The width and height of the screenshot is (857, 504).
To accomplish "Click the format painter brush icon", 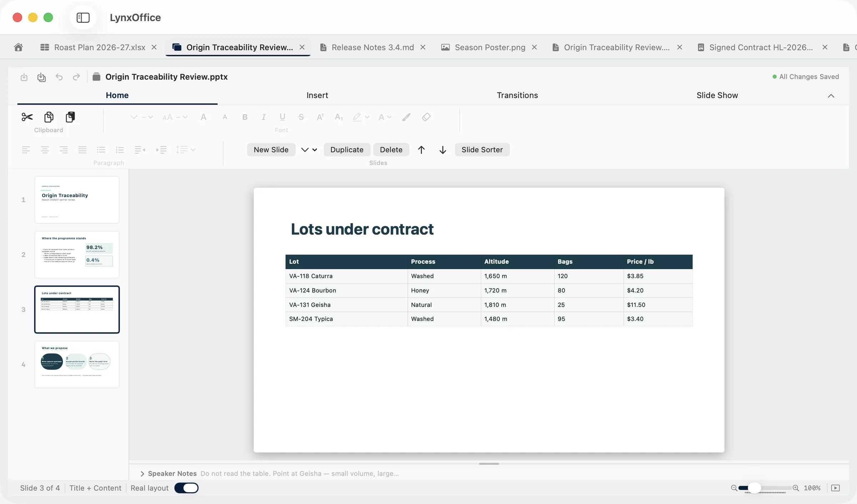I will tap(406, 117).
